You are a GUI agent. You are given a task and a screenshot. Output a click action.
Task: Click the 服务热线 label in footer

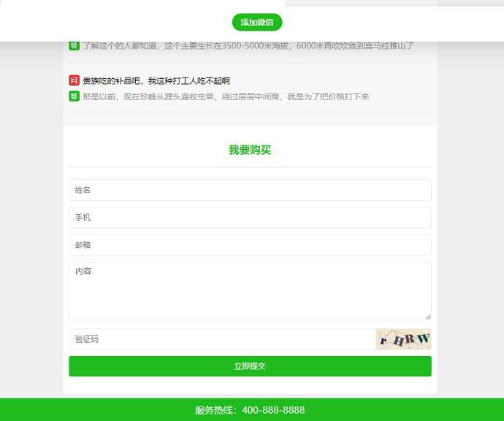click(x=215, y=410)
